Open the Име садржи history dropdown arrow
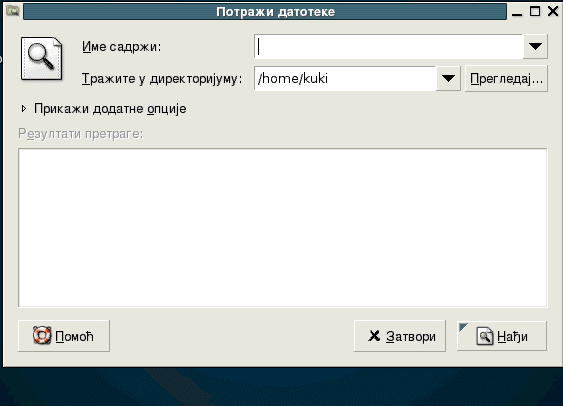Image resolution: width=563 pixels, height=406 pixels. point(535,46)
